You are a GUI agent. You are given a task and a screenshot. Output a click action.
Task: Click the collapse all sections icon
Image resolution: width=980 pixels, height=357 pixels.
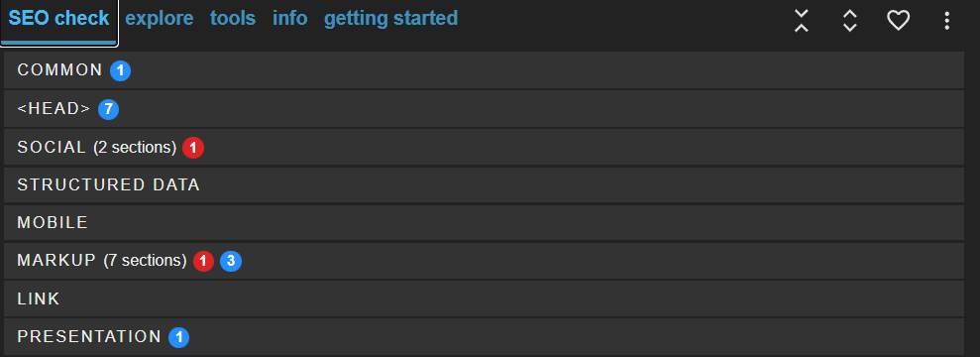(802, 21)
